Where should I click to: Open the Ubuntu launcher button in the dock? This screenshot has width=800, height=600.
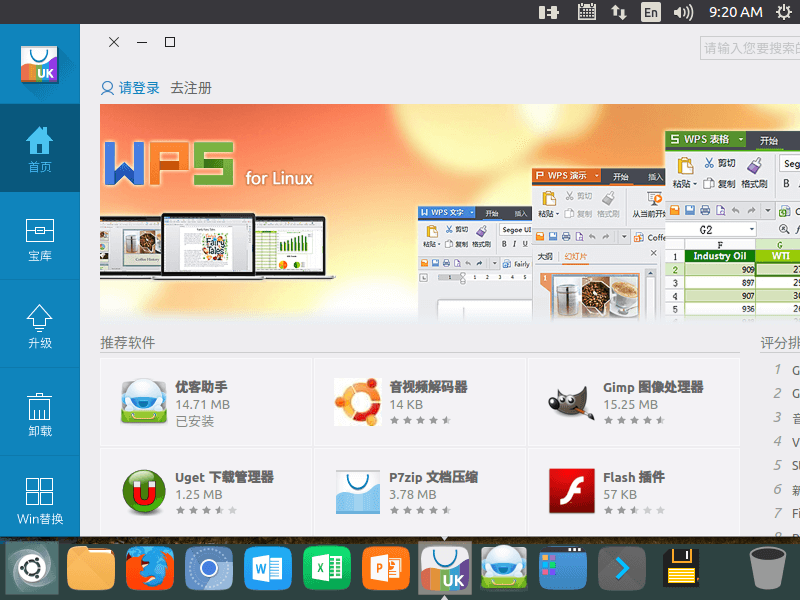click(32, 568)
